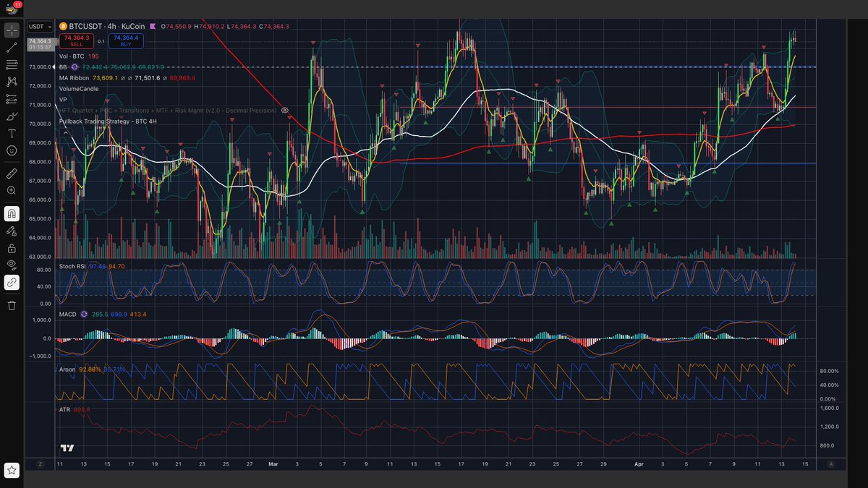The image size is (868, 488).
Task: Select the crosshair cursor tool
Action: click(12, 30)
